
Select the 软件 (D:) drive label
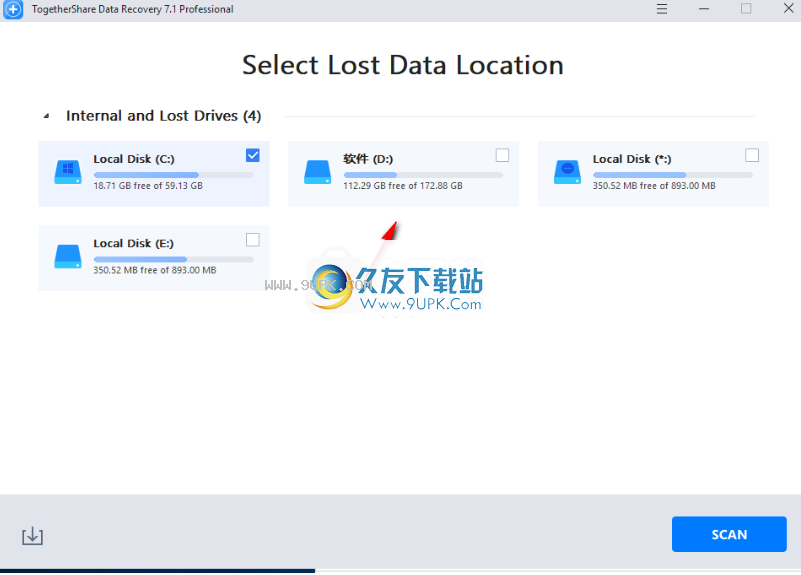click(368, 159)
